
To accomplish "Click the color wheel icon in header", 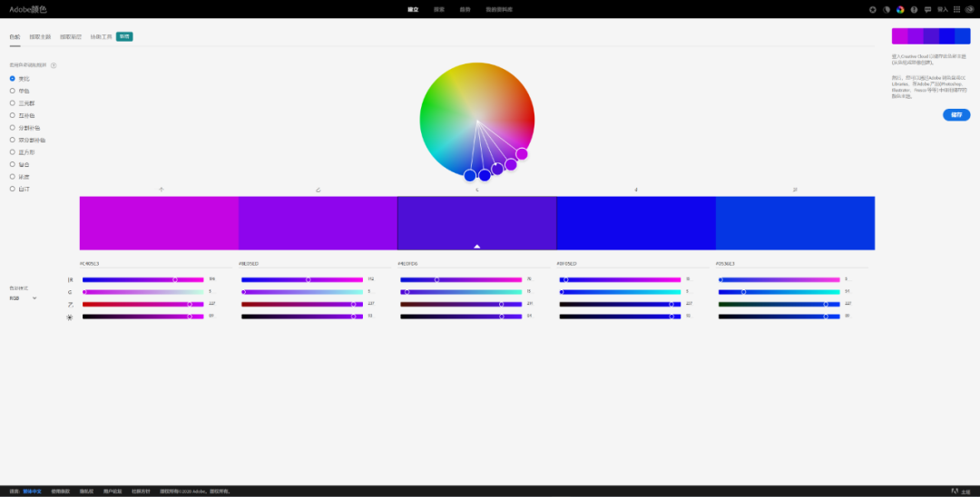I will tap(900, 9).
